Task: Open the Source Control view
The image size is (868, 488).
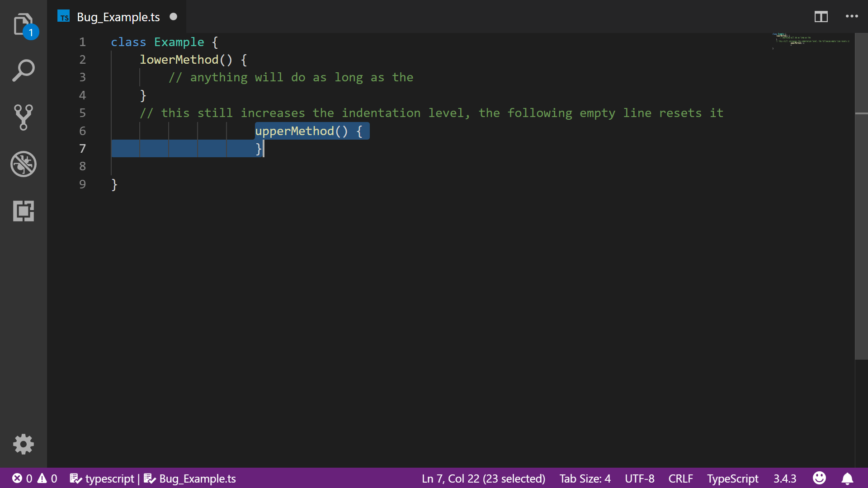Action: [x=24, y=117]
